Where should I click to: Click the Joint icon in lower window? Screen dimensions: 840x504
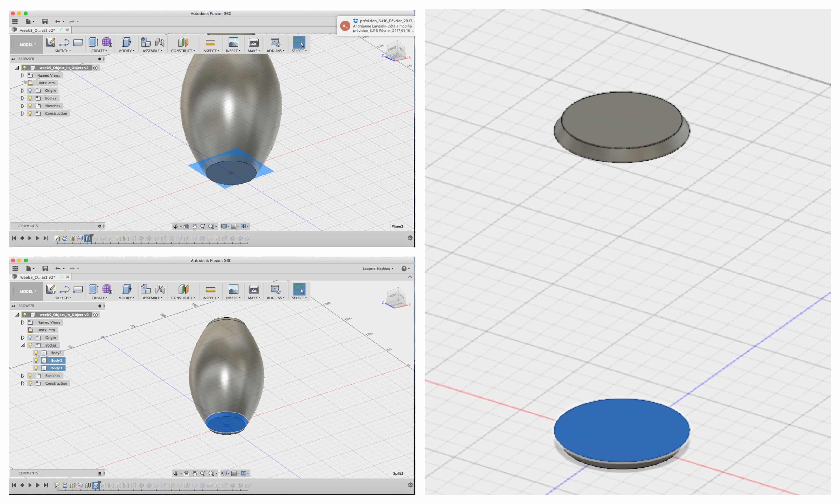160,289
